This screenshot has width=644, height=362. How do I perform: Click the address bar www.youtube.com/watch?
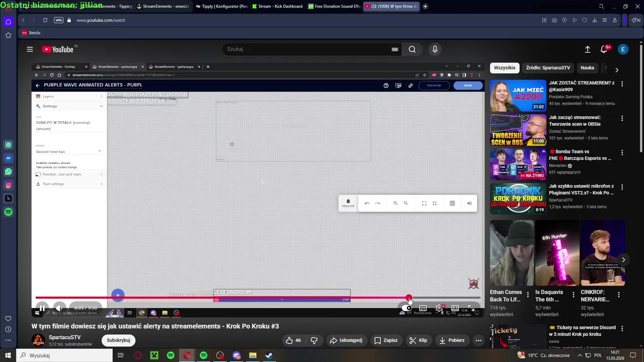point(101,20)
